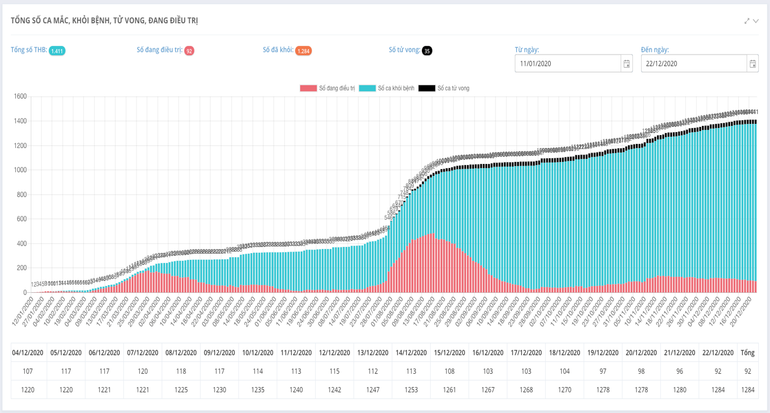The width and height of the screenshot is (770, 413).
Task: Open the 'Từ ngày' calendar picker icon
Action: 626,64
